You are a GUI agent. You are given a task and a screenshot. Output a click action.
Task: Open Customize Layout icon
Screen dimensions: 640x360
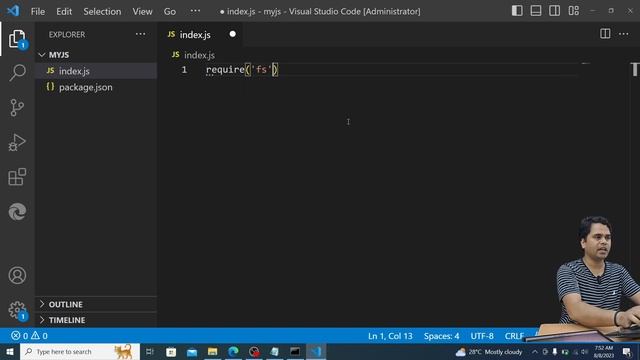point(573,11)
